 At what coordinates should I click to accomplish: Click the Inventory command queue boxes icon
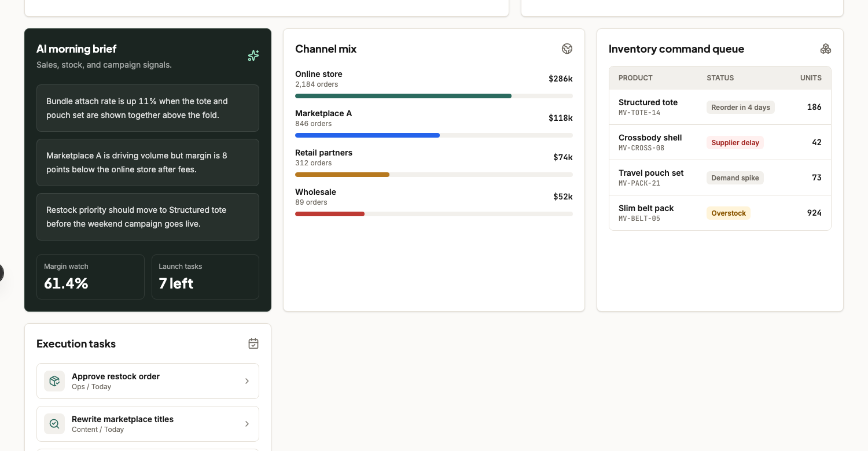pyautogui.click(x=826, y=49)
